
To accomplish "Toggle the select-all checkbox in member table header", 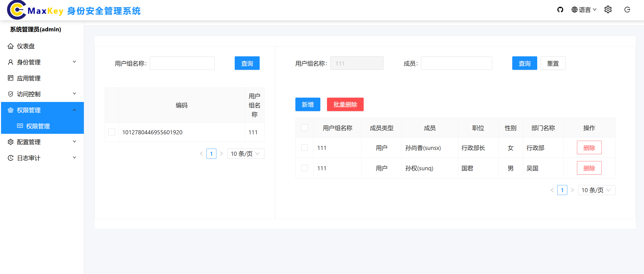I will click(x=305, y=128).
